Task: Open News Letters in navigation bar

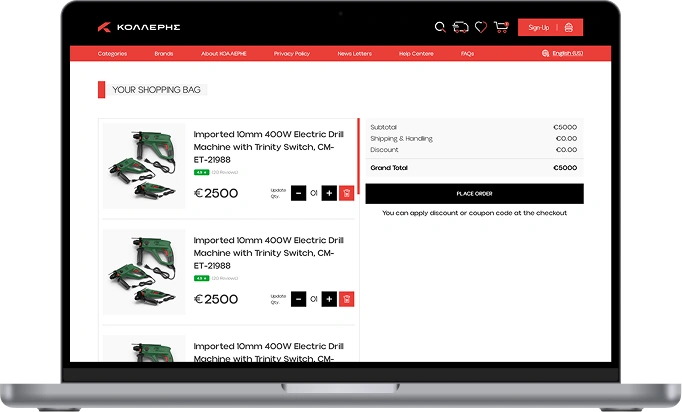Action: 354,54
